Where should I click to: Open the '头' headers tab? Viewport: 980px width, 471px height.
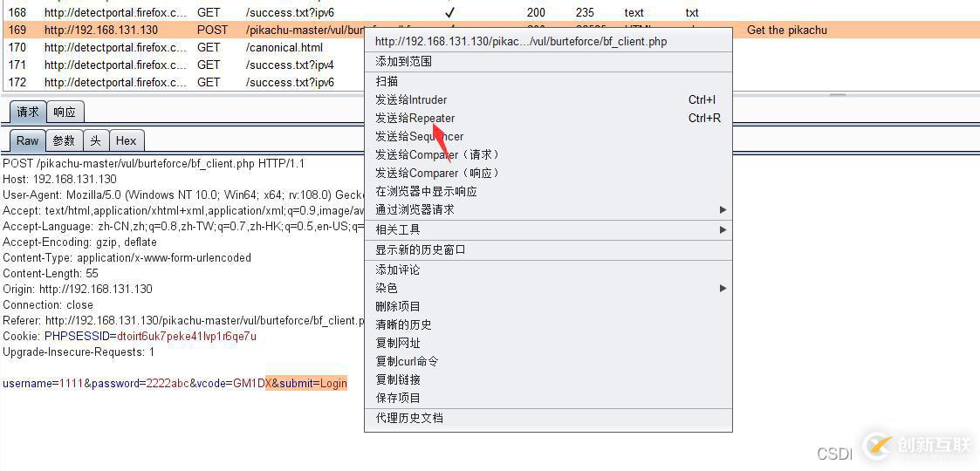[x=96, y=140]
